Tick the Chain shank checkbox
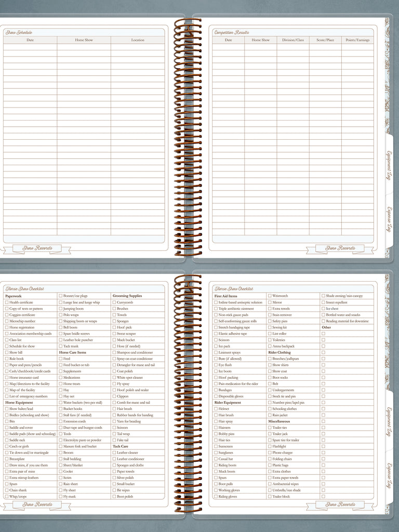 (6, 490)
